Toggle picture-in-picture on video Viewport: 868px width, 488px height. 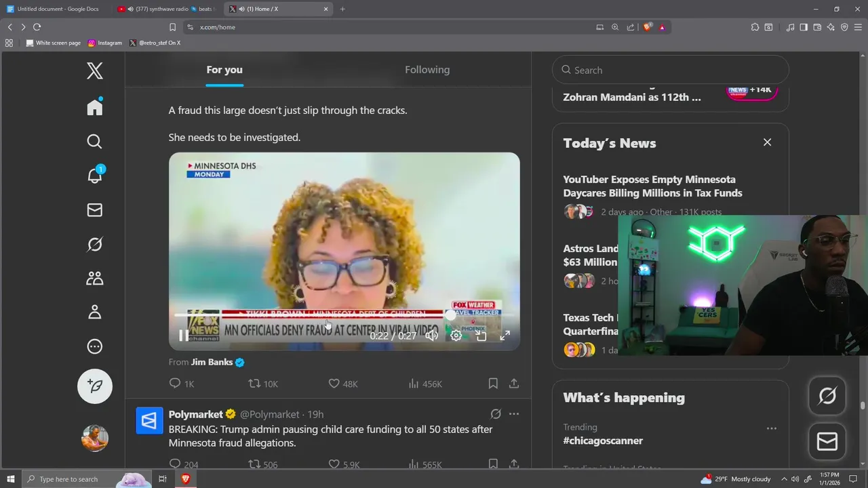[481, 335]
